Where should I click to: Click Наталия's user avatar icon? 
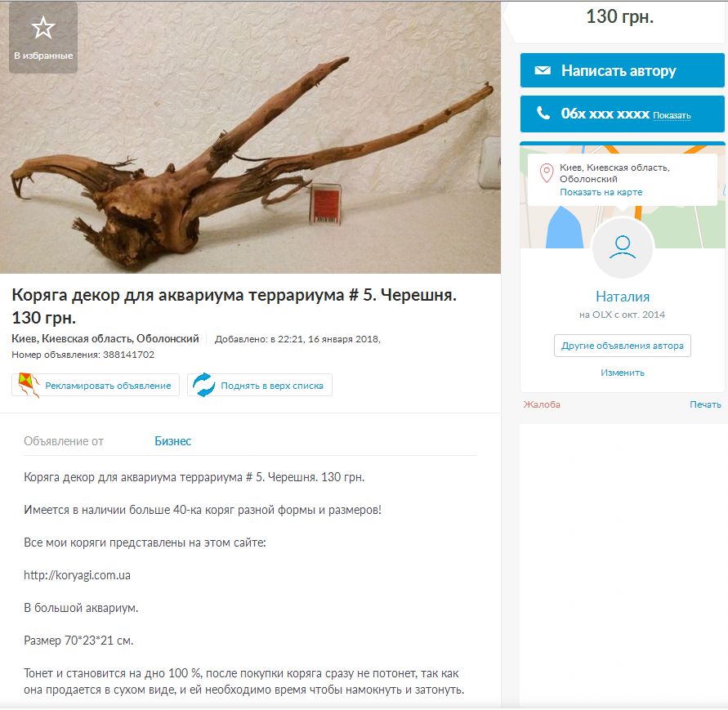tap(623, 248)
